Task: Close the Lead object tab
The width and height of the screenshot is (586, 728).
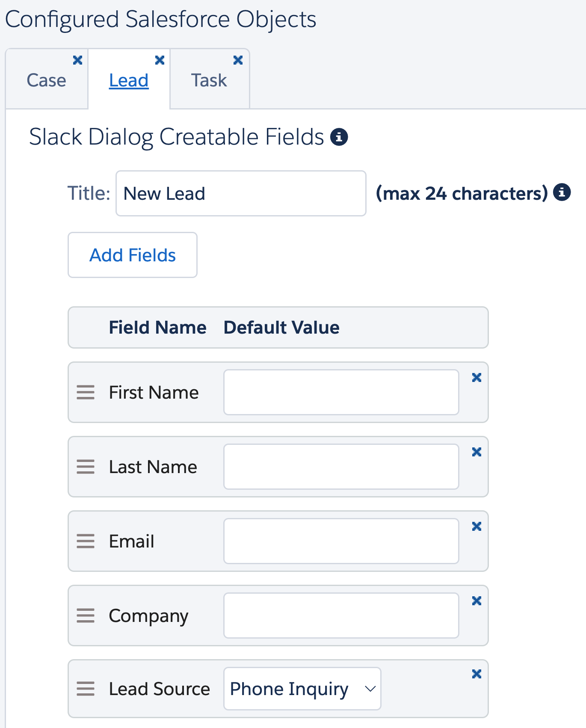Action: [160, 60]
